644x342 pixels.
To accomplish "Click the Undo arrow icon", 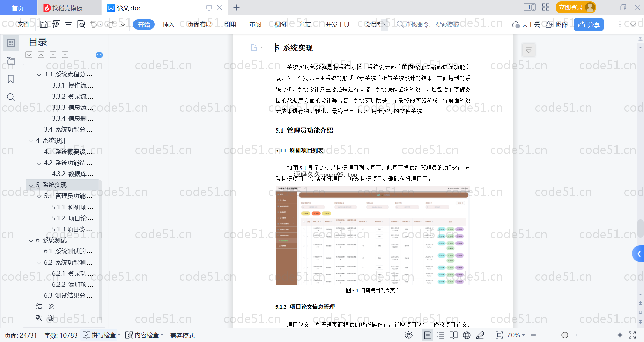I will tap(94, 24).
